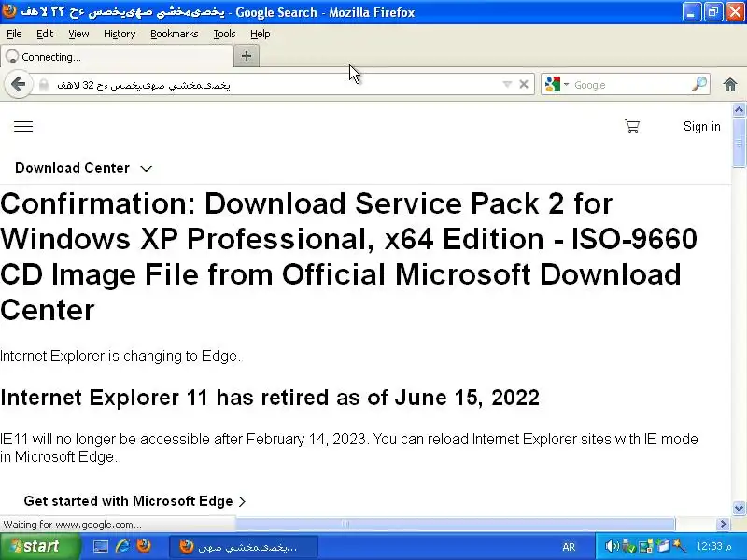
Task: Click the Waiting for www.google.com status text
Action: point(72,525)
